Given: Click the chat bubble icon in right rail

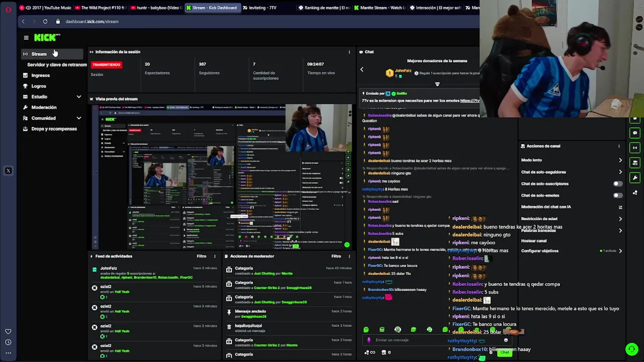Looking at the screenshot, I should pyautogui.click(x=635, y=133).
